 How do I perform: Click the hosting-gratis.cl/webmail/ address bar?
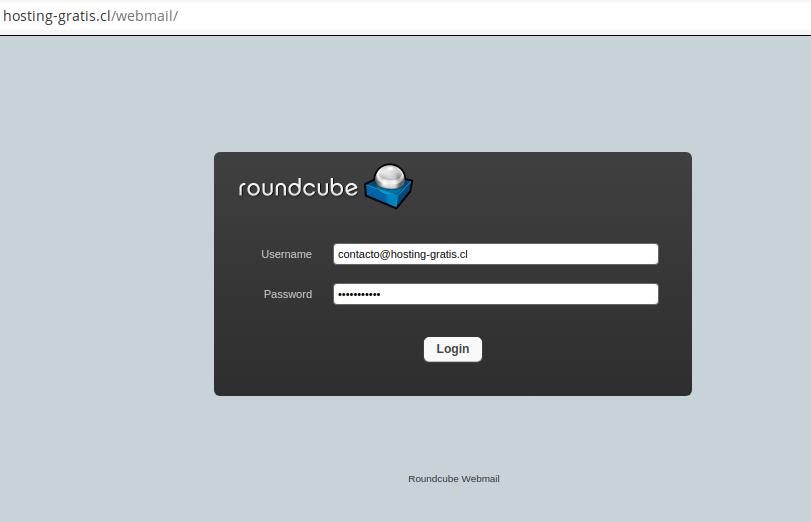pyautogui.click(x=406, y=16)
